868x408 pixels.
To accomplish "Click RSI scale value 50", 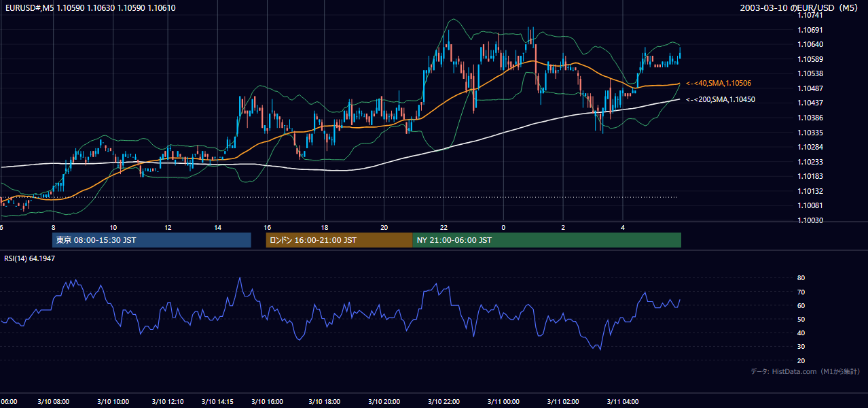I will point(801,319).
